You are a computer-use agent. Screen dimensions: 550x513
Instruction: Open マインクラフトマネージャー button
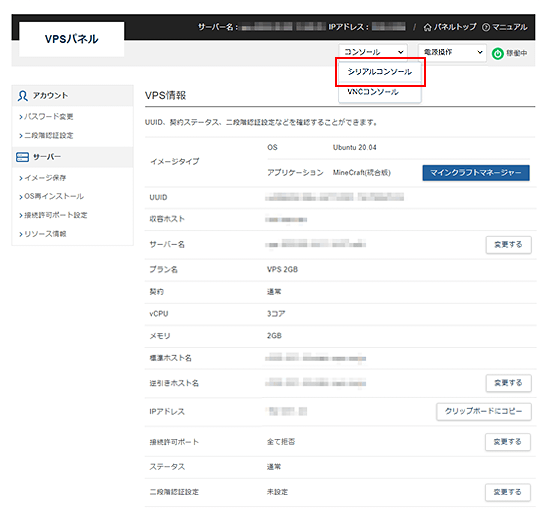476,173
